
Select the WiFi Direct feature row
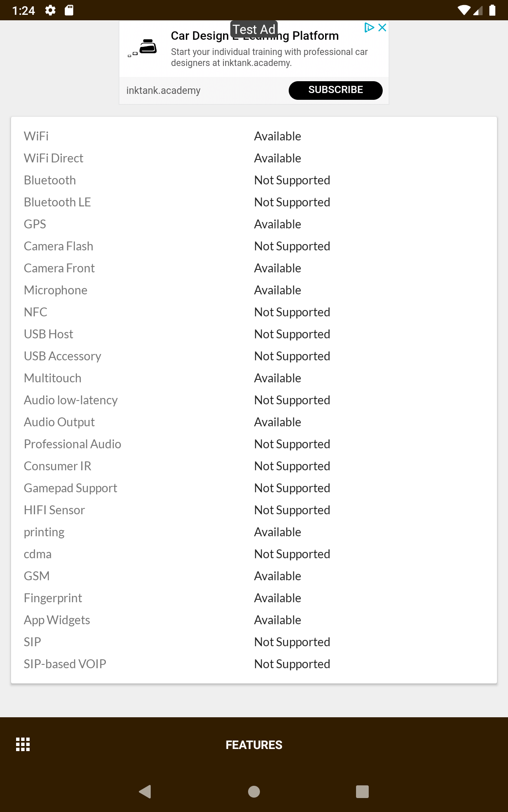click(x=254, y=158)
